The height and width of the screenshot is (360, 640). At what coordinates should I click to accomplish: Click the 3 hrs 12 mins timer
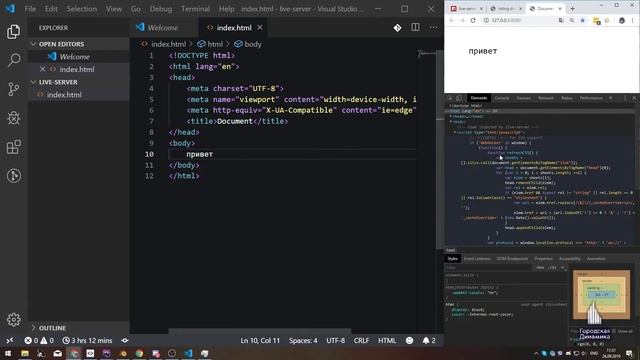pyautogui.click(x=87, y=340)
